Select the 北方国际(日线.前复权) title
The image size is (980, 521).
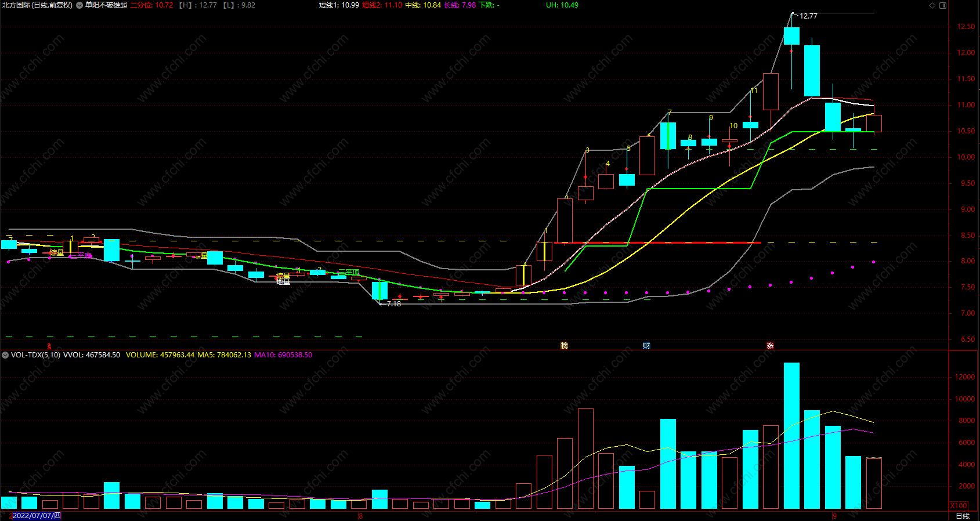click(37, 5)
